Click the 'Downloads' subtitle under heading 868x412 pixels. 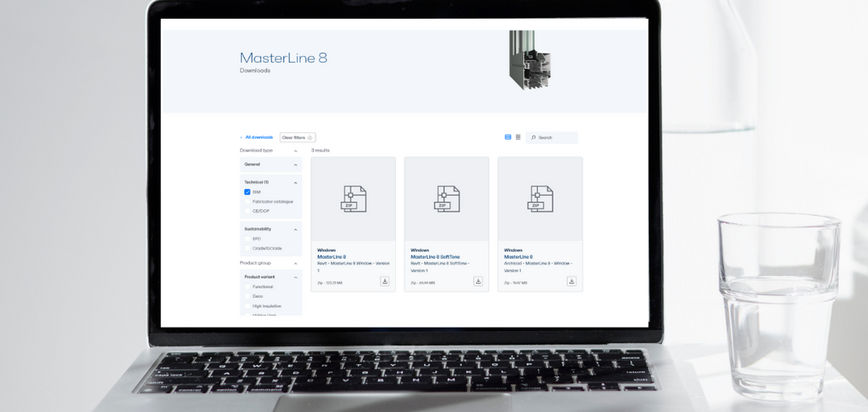tap(255, 71)
